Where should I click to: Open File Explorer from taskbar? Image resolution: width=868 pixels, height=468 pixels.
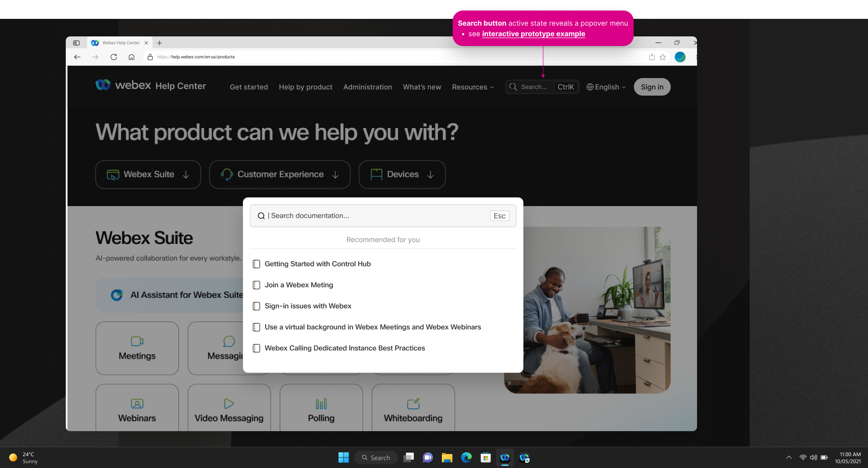(447, 457)
